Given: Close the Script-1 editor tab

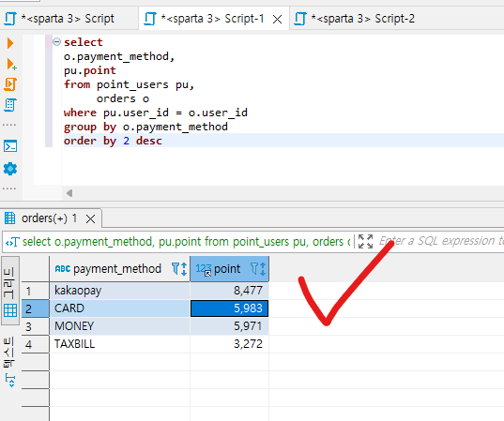Looking at the screenshot, I should tap(277, 20).
